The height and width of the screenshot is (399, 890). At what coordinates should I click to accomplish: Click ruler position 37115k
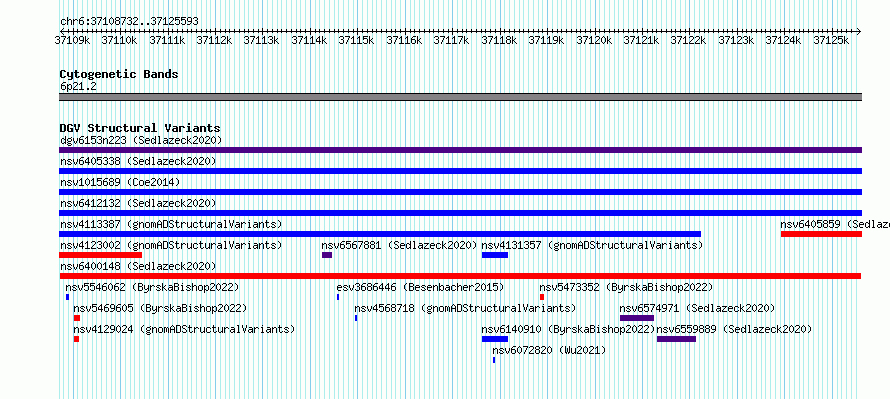356,40
